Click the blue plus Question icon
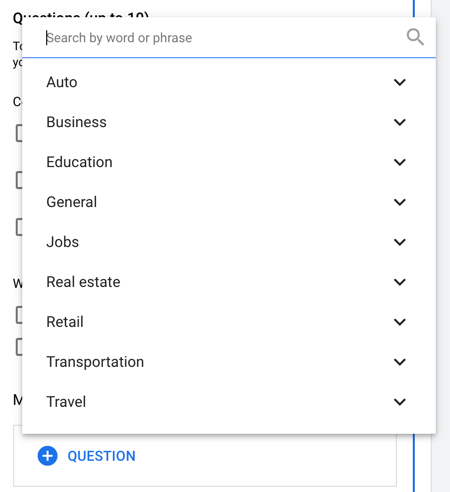450x492 pixels. [47, 456]
